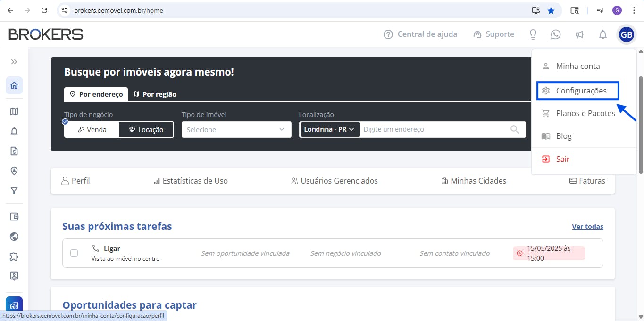The height and width of the screenshot is (321, 644).
Task: Click 'Sem oportunidade vinculada' text
Action: click(245, 253)
